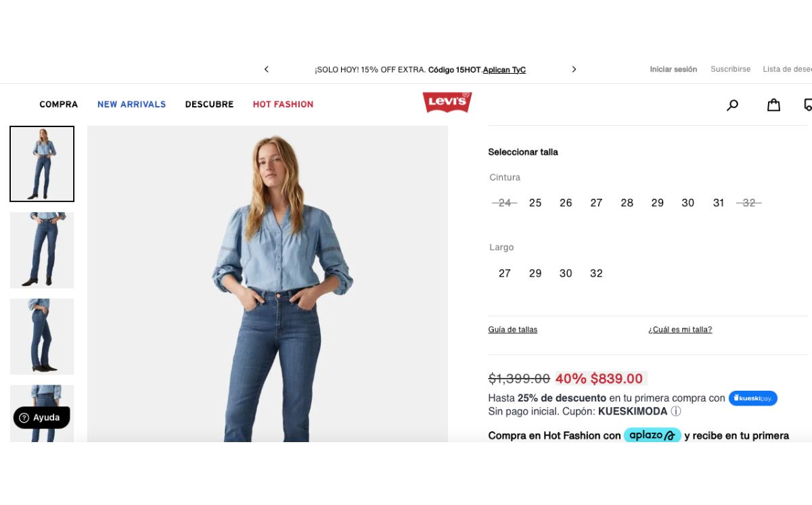Show next promo banner with right arrow
The height and width of the screenshot is (505, 812).
coord(574,69)
